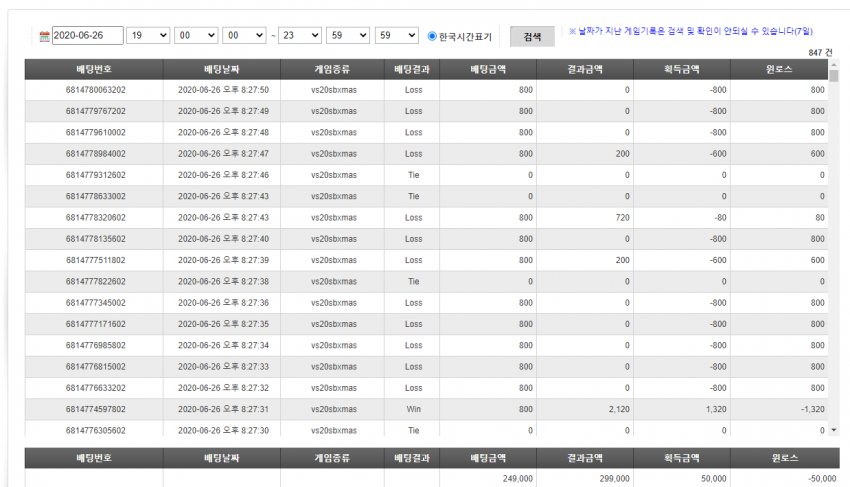This screenshot has width=850, height=487.
Task: Click the table scrollbar thumb
Action: pyautogui.click(x=834, y=76)
